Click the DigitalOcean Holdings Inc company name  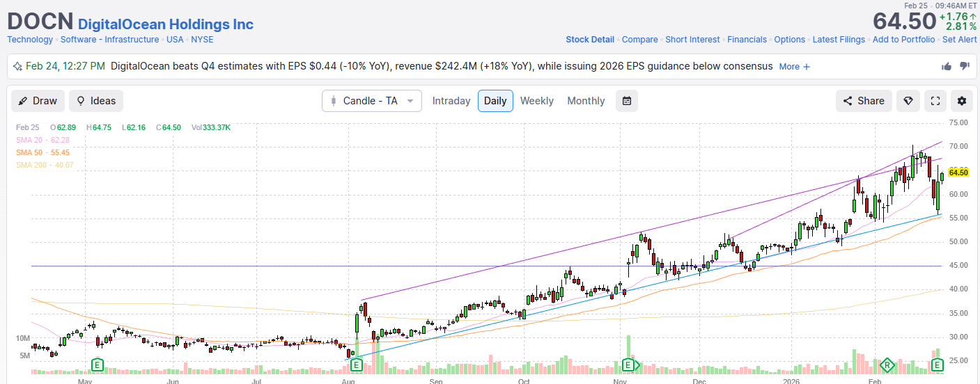pyautogui.click(x=166, y=24)
